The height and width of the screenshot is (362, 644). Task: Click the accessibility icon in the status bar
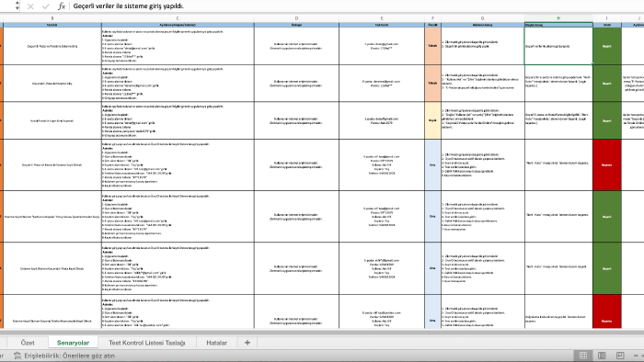pos(17,356)
